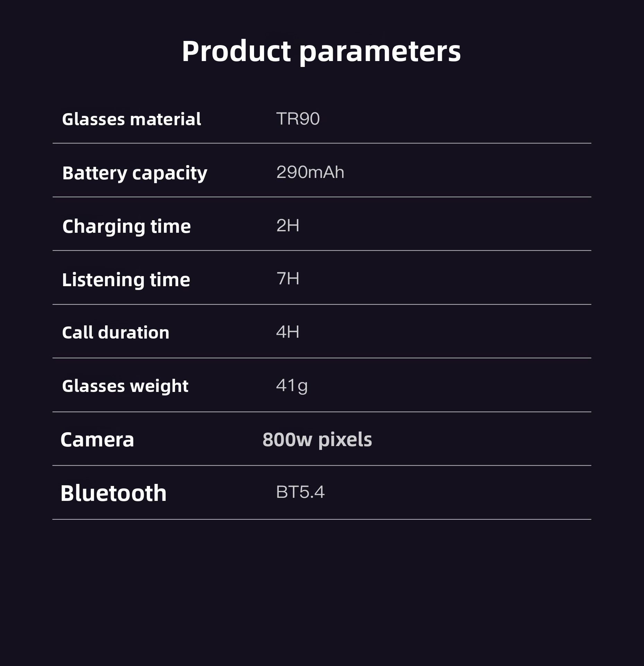The height and width of the screenshot is (666, 644).
Task: Click the 2H charging time value
Action: 288,225
